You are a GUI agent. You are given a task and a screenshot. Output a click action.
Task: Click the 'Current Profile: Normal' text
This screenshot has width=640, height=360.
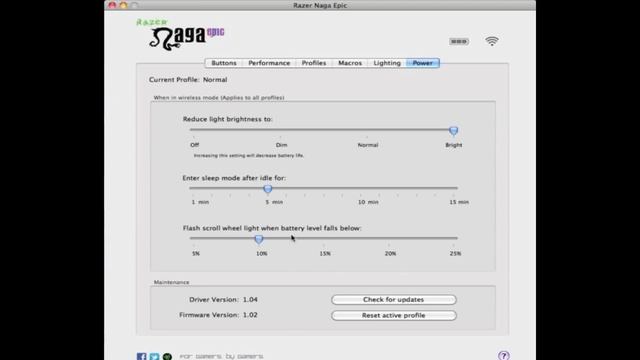click(188, 80)
